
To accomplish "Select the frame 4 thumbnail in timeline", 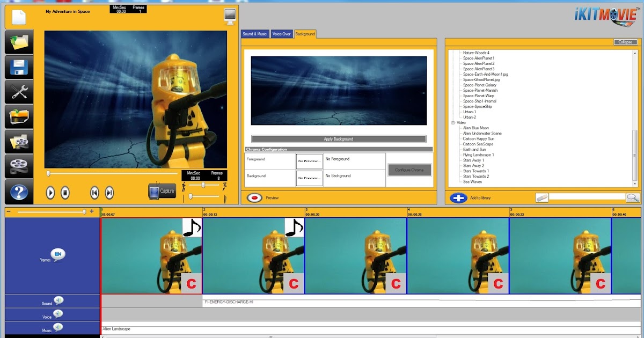I will tap(458, 256).
